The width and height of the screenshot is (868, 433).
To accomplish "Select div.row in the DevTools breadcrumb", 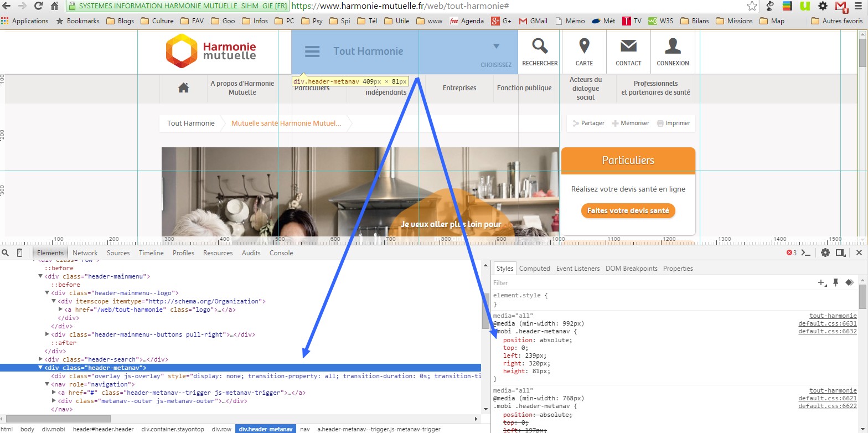I will [x=221, y=429].
